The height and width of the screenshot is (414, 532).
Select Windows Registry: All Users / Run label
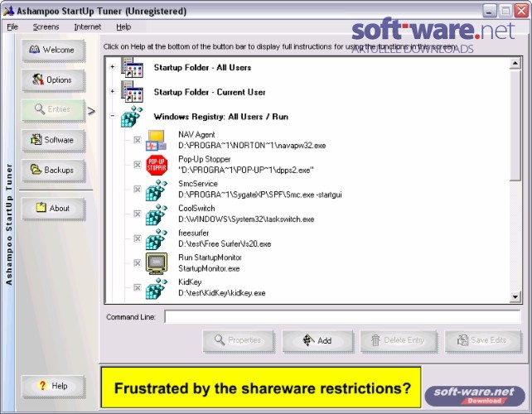click(x=221, y=117)
